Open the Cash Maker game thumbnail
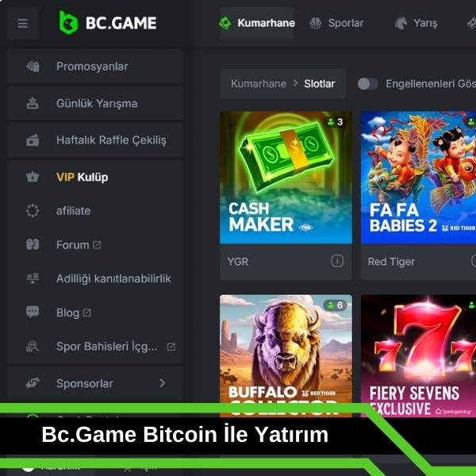 (286, 177)
